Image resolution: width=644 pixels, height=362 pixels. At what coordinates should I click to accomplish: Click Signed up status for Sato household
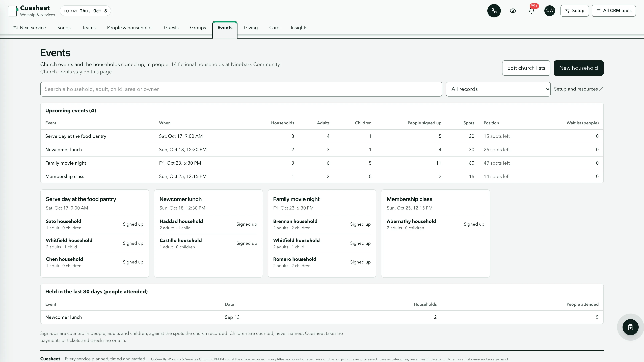133,224
